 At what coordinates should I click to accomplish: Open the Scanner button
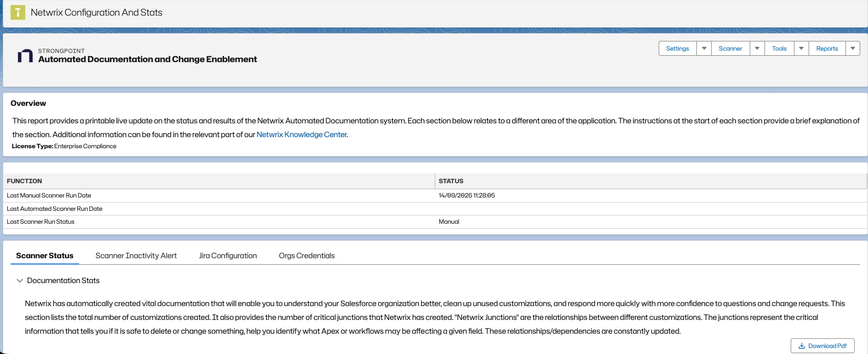click(730, 48)
